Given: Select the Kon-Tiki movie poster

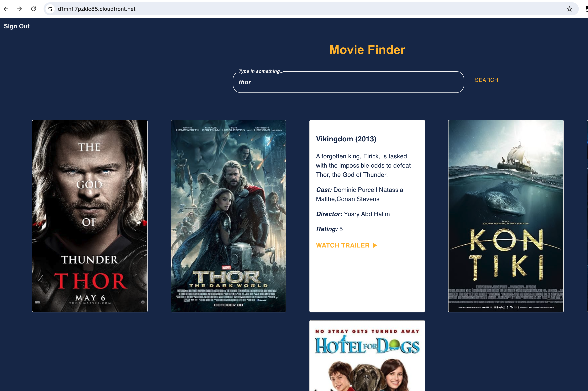Looking at the screenshot, I should 506,216.
